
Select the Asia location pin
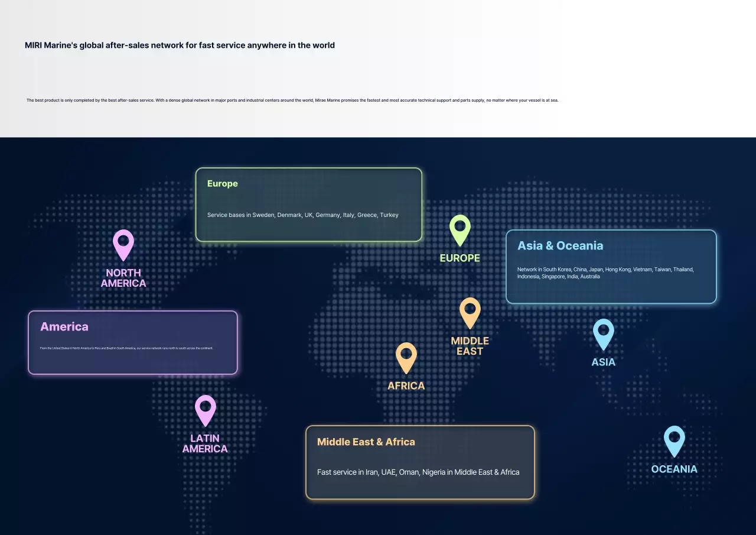click(x=603, y=333)
